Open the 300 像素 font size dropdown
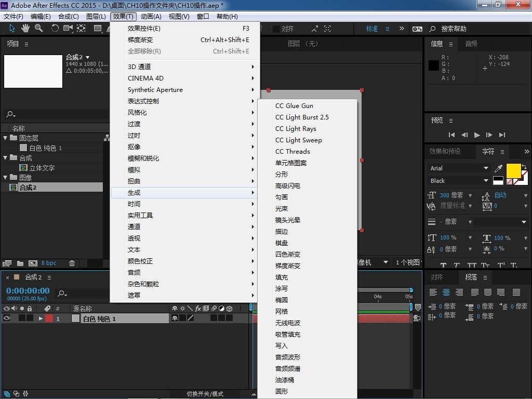 [470, 195]
